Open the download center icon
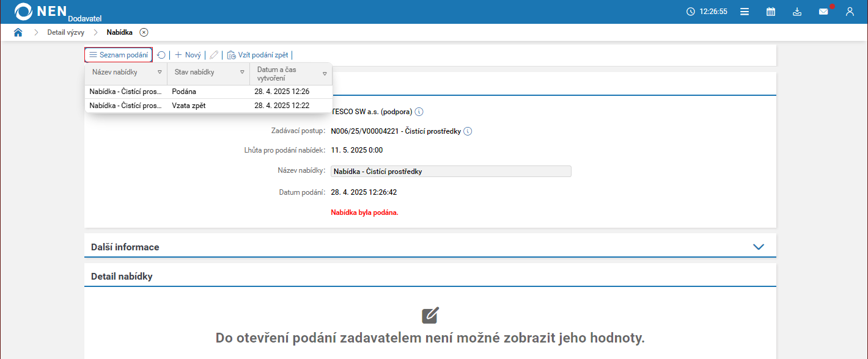Image resolution: width=868 pixels, height=359 pixels. 797,11
